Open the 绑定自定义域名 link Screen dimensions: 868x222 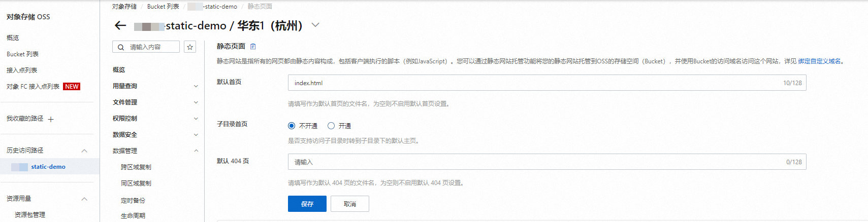click(x=819, y=61)
